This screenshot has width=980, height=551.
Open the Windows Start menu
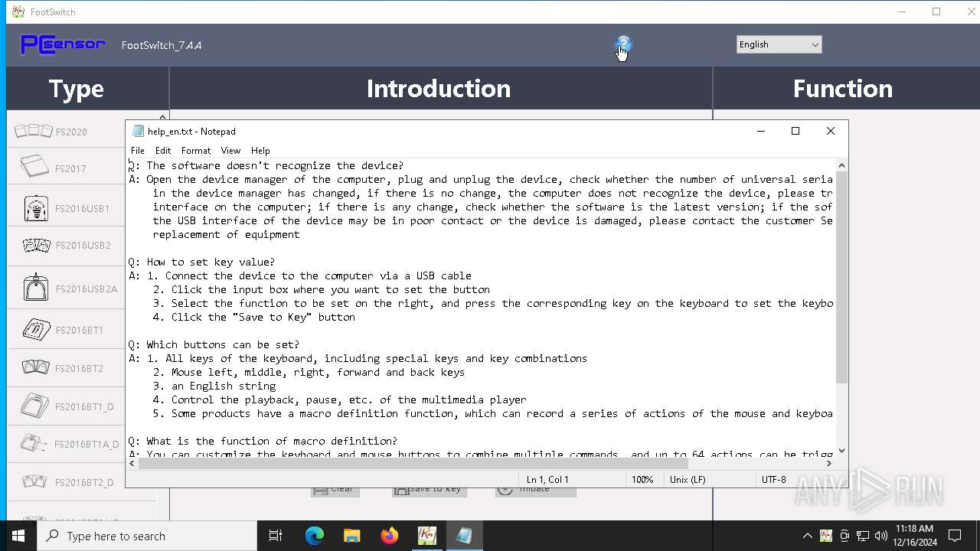18,536
